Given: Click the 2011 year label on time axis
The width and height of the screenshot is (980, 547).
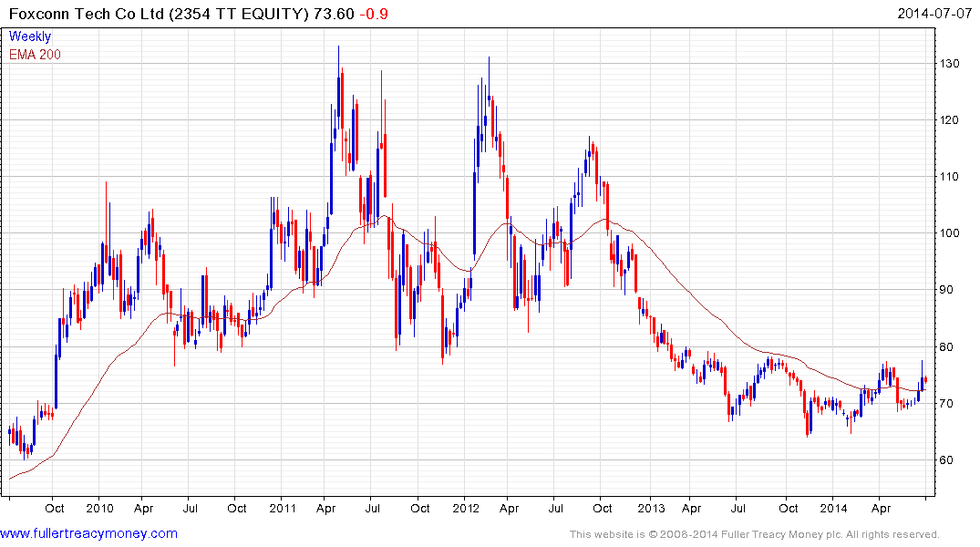Looking at the screenshot, I should click(x=282, y=508).
